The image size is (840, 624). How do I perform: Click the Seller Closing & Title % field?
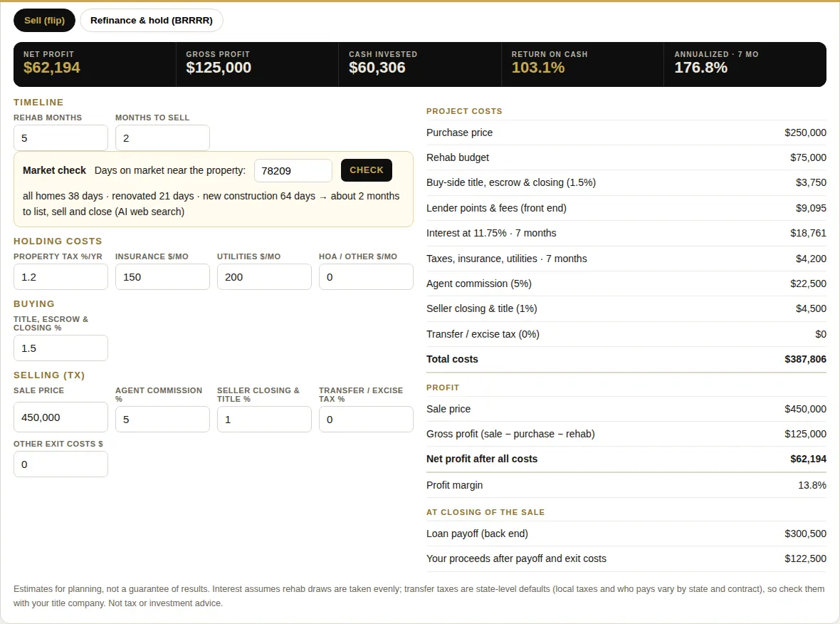[264, 420]
